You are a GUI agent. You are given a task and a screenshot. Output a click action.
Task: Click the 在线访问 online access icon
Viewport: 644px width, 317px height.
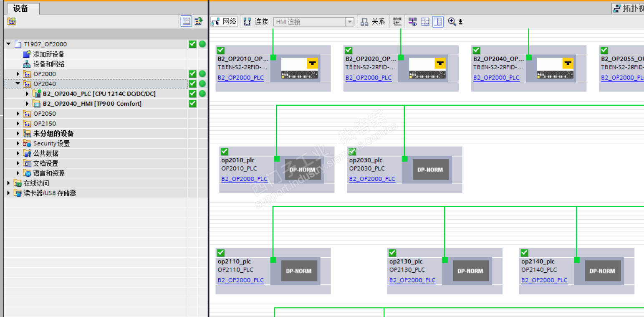18,183
